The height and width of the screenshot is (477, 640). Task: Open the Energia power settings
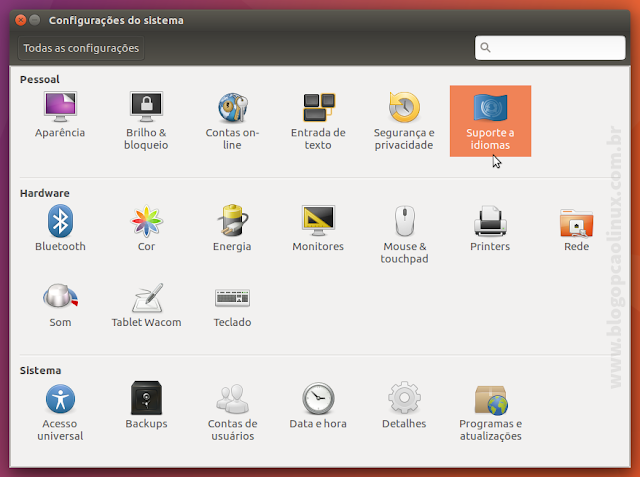click(x=232, y=229)
